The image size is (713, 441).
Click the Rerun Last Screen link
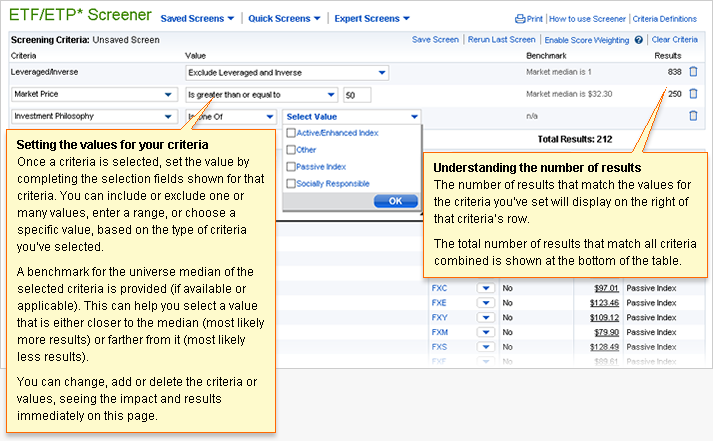500,40
